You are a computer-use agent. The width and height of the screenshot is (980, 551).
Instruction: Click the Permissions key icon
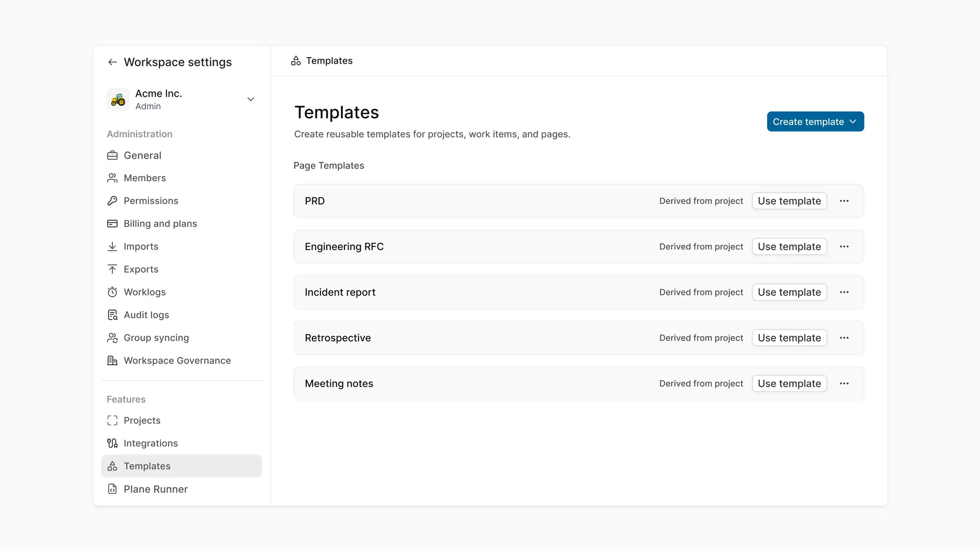pyautogui.click(x=112, y=201)
